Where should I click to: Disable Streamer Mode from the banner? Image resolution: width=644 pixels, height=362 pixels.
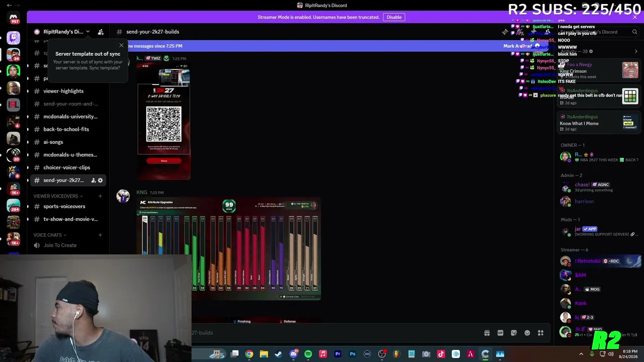coord(394,17)
